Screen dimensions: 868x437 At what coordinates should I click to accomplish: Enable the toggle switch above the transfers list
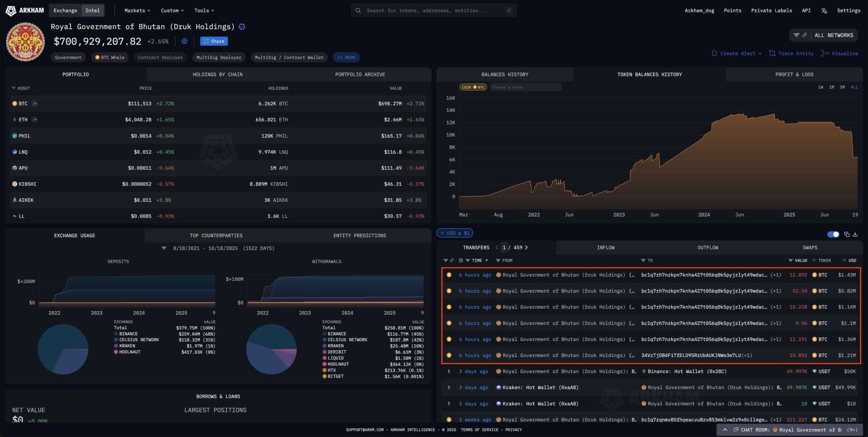[833, 234]
